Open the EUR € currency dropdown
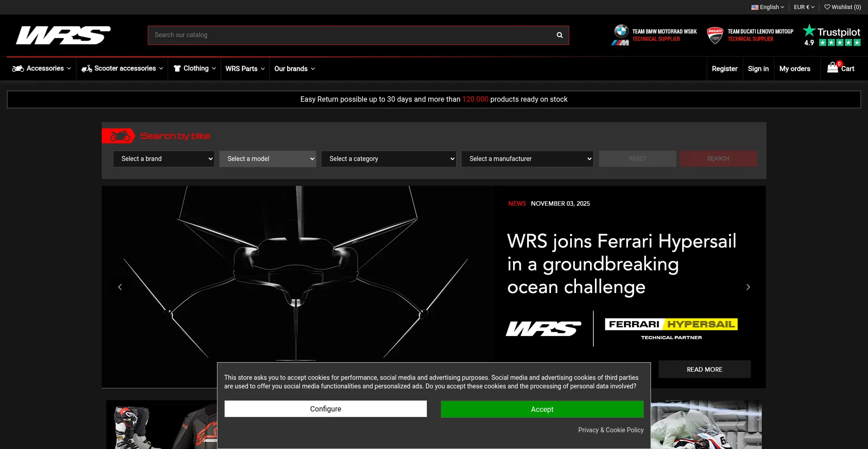The height and width of the screenshot is (449, 868). [804, 7]
